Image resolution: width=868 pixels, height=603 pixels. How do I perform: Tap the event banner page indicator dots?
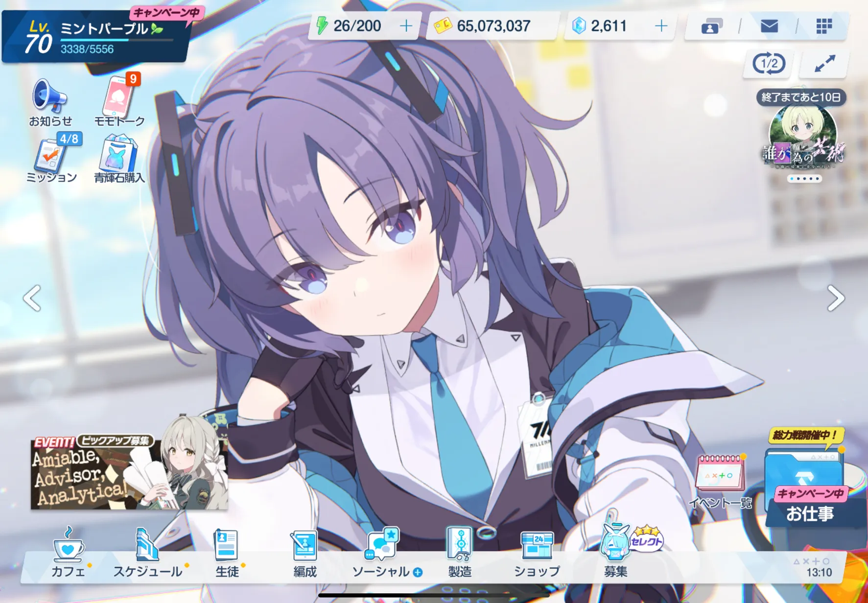coord(804,179)
